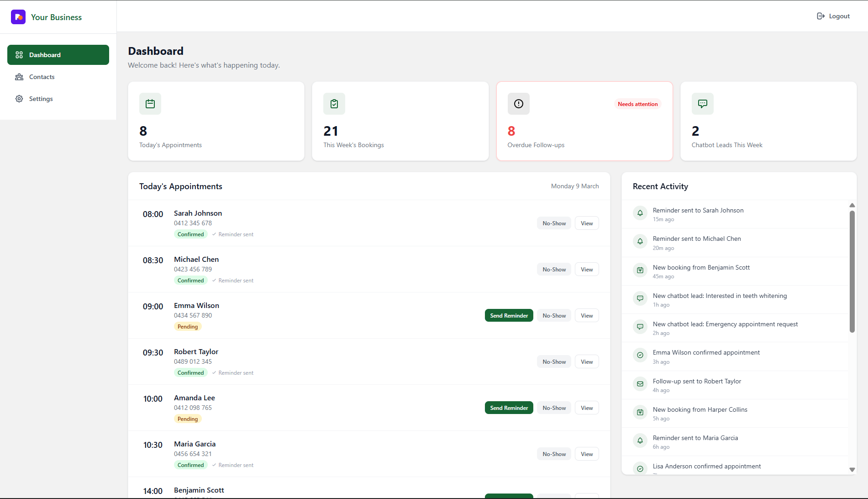Click the clipboard icon on This Week's Bookings card
The width and height of the screenshot is (868, 499).
[334, 104]
